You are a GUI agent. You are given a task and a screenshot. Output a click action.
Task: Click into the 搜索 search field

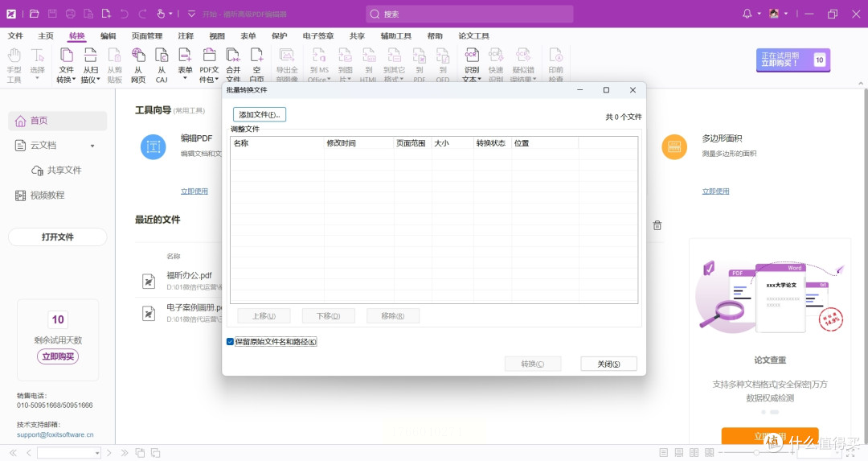[470, 14]
